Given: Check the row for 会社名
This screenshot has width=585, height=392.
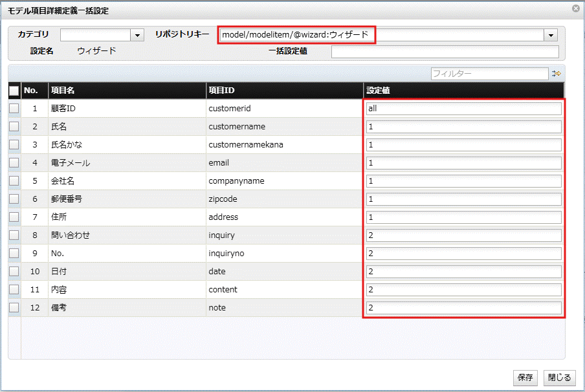Looking at the screenshot, I should coord(14,181).
